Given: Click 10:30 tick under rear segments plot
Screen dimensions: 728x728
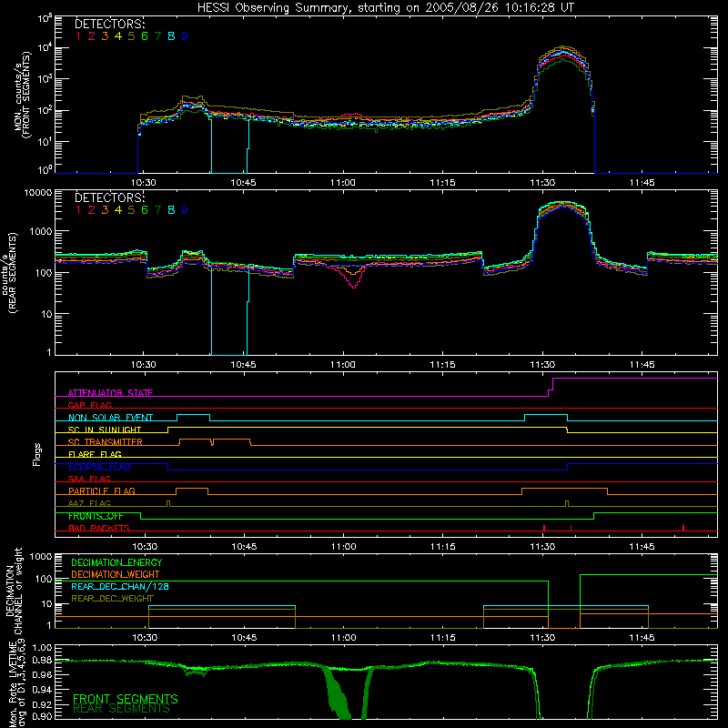Looking at the screenshot, I should (144, 365).
